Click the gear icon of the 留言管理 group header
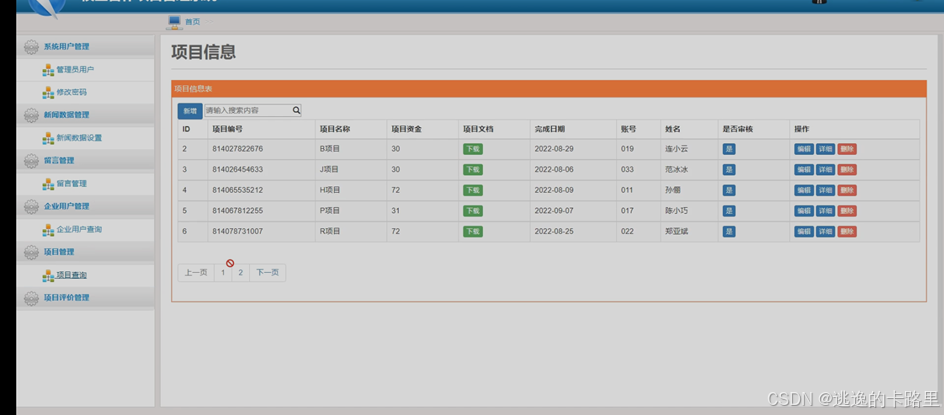Viewport: 944px width, 415px height. coord(31,161)
